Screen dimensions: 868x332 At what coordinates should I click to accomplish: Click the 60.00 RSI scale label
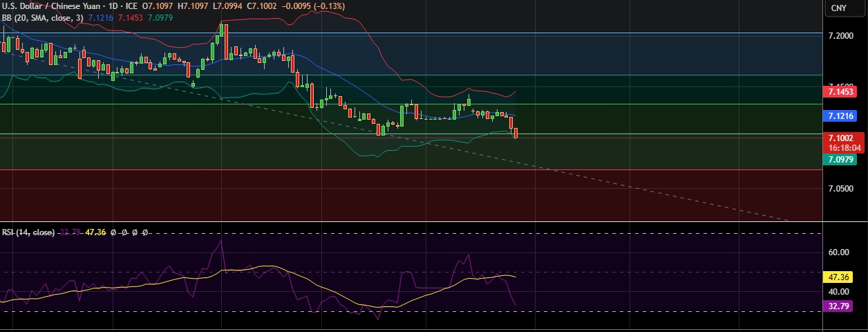pos(839,252)
